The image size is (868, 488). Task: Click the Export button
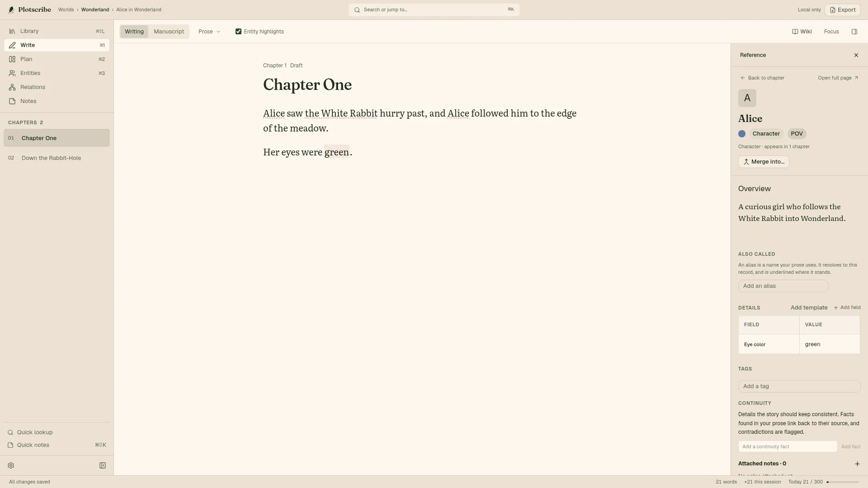pyautogui.click(x=843, y=10)
